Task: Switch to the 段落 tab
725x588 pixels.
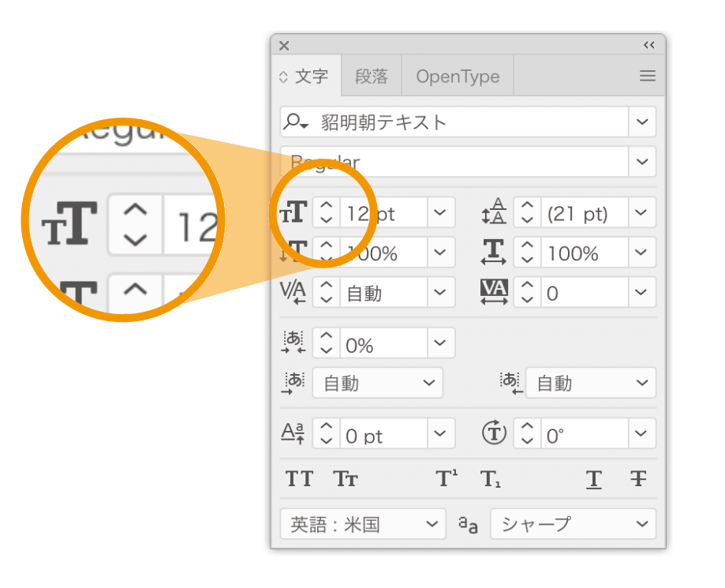Action: [372, 77]
